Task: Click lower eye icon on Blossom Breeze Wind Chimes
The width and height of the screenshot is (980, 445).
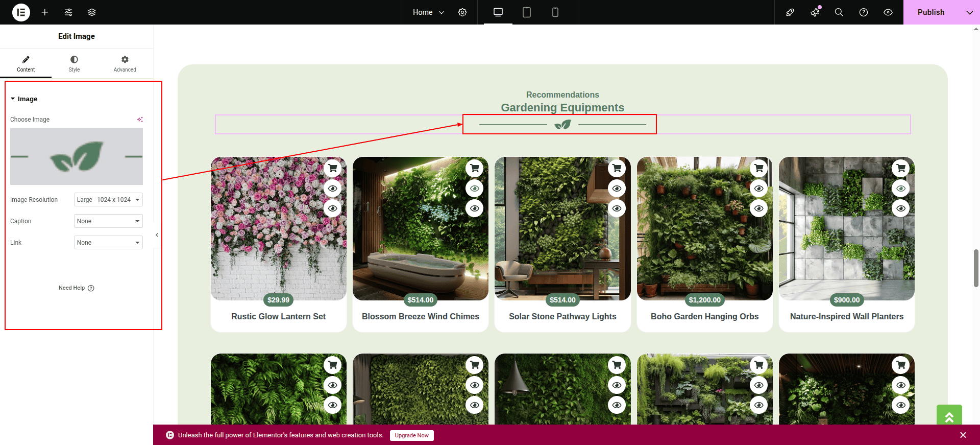Action: coord(475,208)
